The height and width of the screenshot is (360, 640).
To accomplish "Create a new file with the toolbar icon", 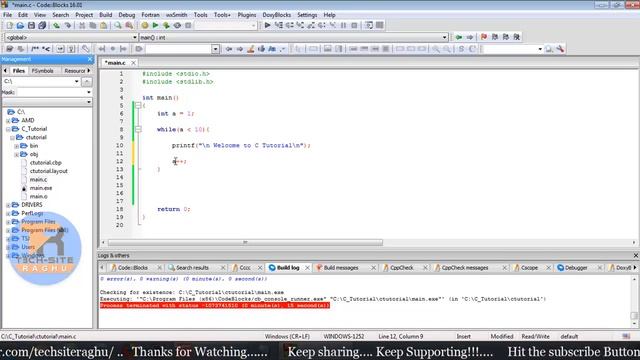I will tap(9, 25).
